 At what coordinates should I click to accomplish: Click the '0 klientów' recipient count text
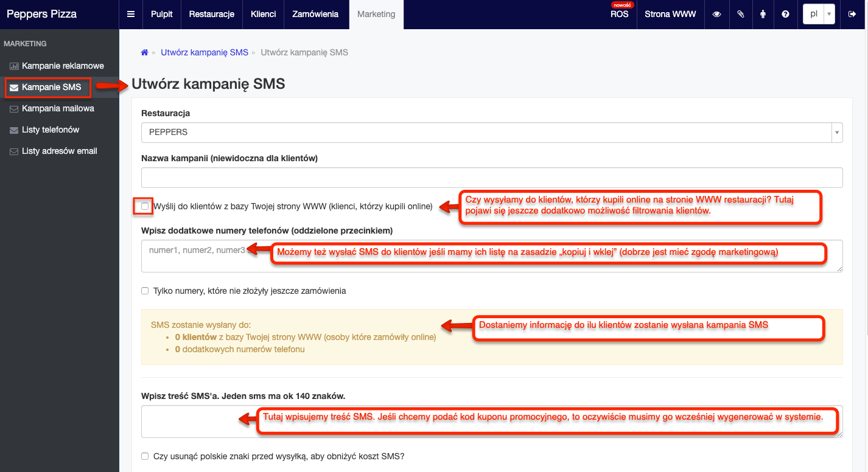point(196,337)
